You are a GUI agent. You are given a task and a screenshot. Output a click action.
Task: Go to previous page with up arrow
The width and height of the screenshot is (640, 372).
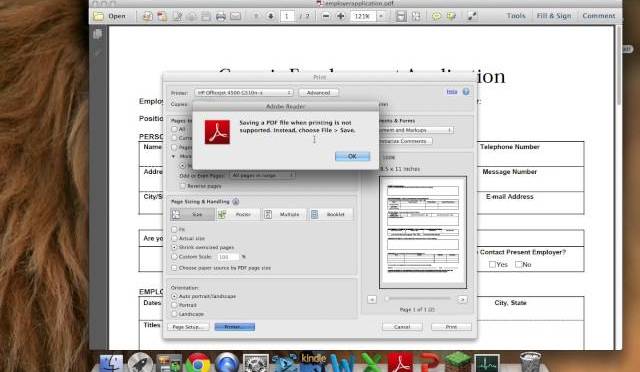pos(256,16)
